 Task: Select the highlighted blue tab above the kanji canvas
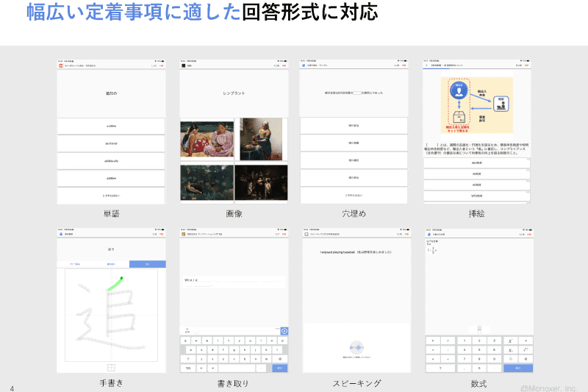pyautogui.click(x=147, y=263)
